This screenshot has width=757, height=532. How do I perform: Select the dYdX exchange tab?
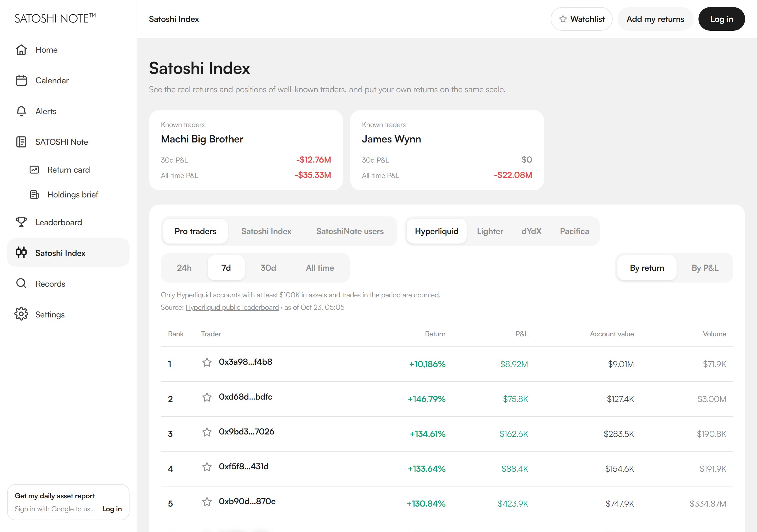[x=531, y=231]
